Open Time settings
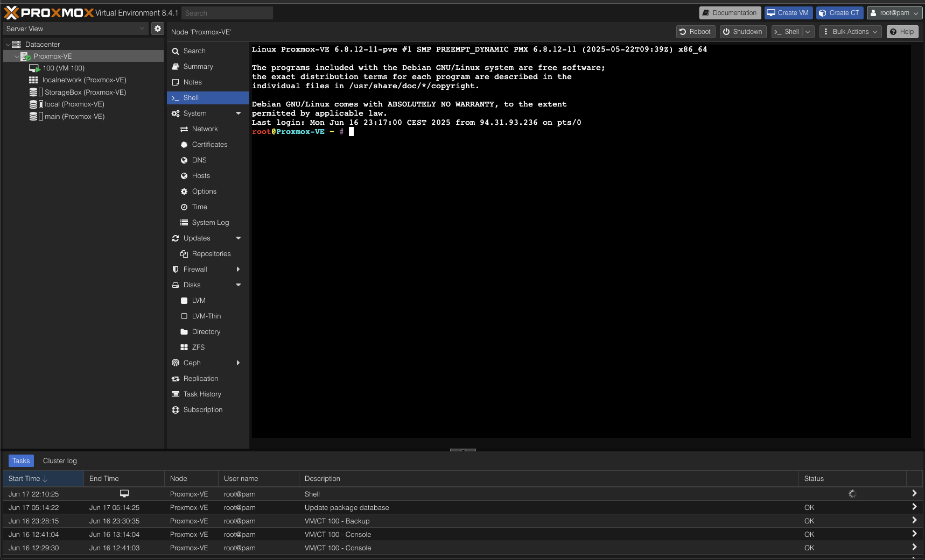925x560 pixels. coord(208,207)
